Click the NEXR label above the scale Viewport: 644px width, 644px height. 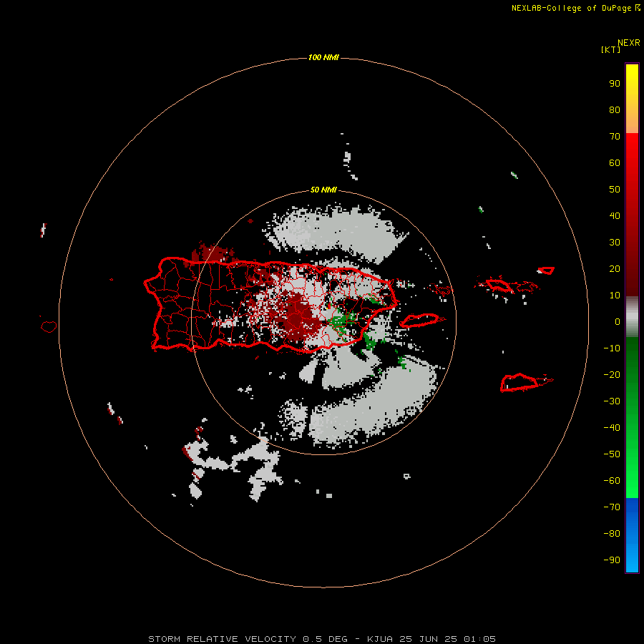tap(629, 43)
